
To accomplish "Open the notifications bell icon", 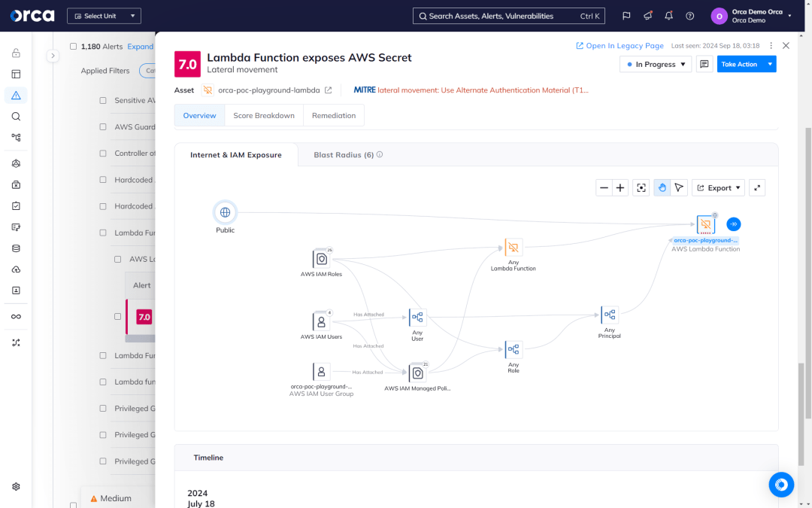I will [x=668, y=16].
